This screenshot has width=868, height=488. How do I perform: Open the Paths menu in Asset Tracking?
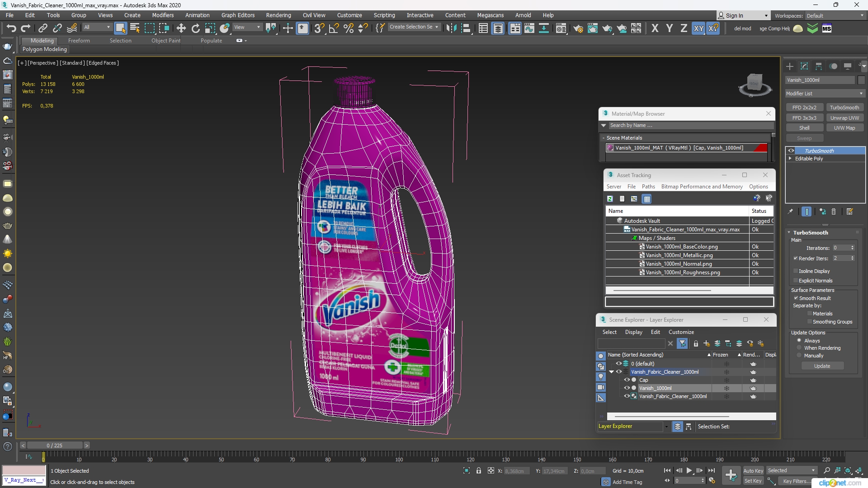[x=648, y=187]
